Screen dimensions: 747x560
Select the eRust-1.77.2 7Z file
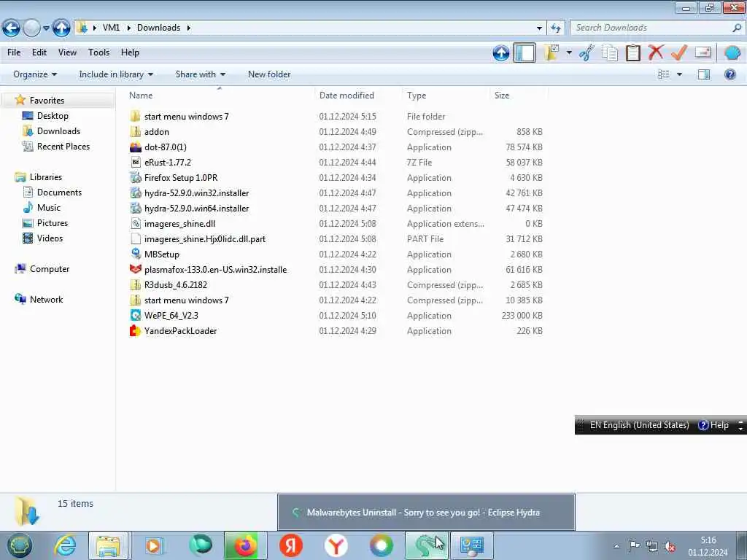click(x=168, y=163)
